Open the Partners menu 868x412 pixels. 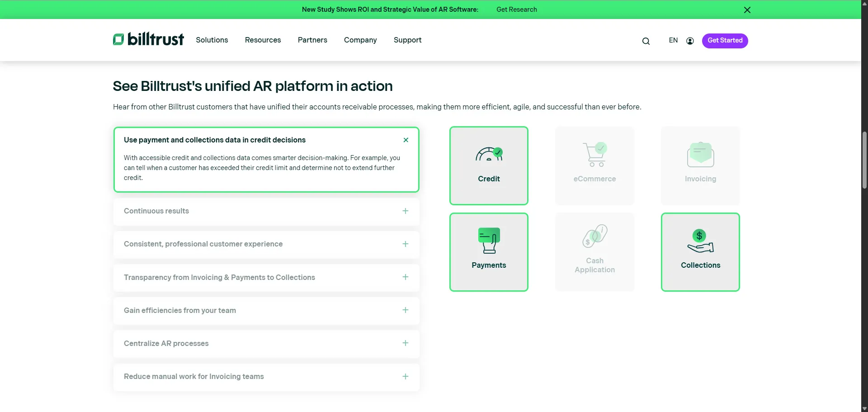point(312,40)
